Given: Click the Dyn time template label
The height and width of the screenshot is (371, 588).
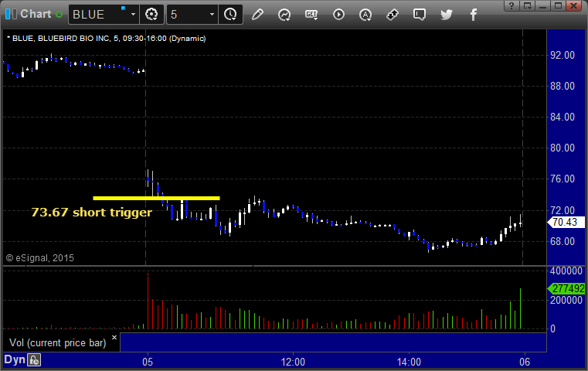Looking at the screenshot, I should [x=15, y=359].
